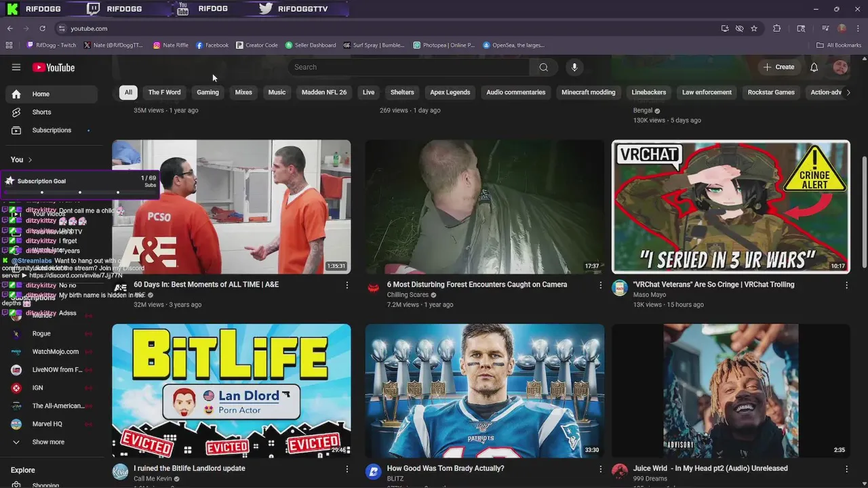Select the Apex Legends chip

click(450, 92)
